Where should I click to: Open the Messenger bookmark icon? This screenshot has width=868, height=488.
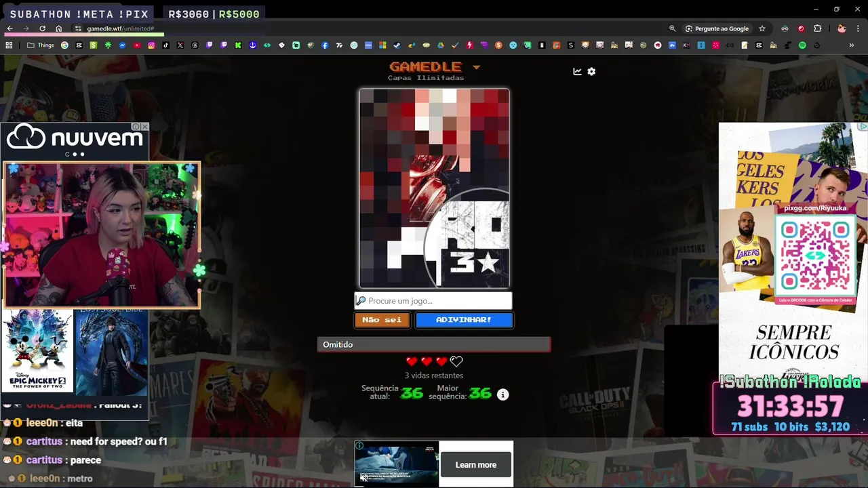123,45
